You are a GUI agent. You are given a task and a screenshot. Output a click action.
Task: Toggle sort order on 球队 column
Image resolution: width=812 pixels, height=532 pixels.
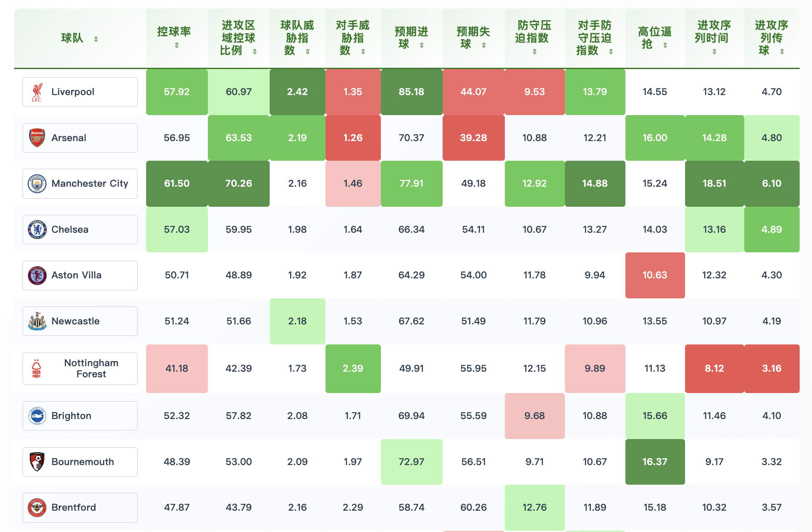tap(96, 39)
